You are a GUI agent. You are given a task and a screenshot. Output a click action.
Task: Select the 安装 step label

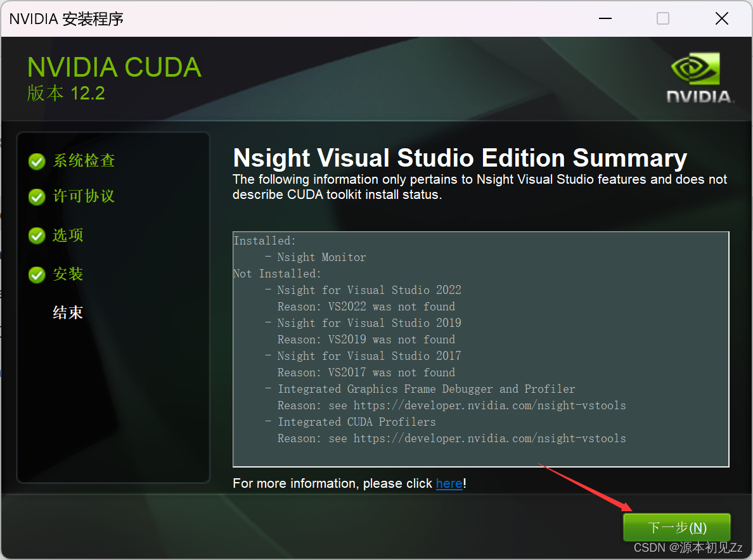[68, 274]
